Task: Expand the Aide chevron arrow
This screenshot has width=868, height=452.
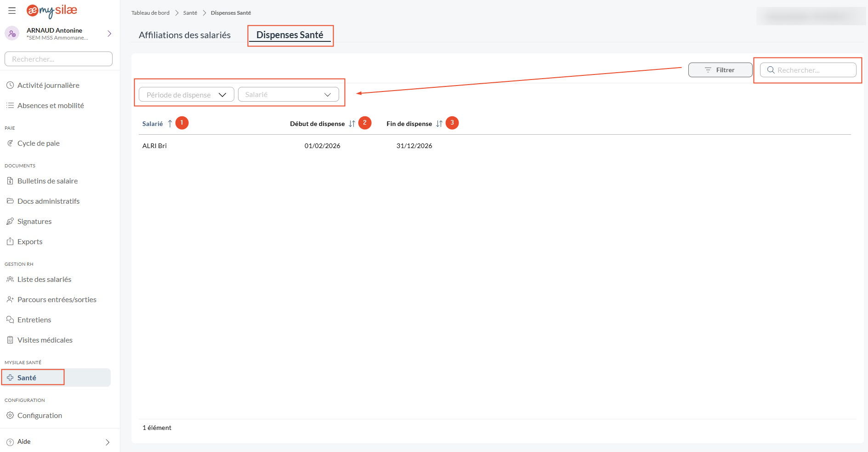Action: (108, 442)
